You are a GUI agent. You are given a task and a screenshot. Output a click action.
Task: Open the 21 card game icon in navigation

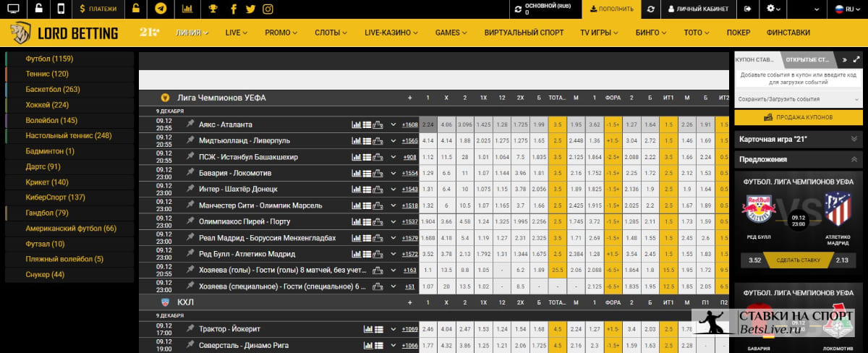149,33
